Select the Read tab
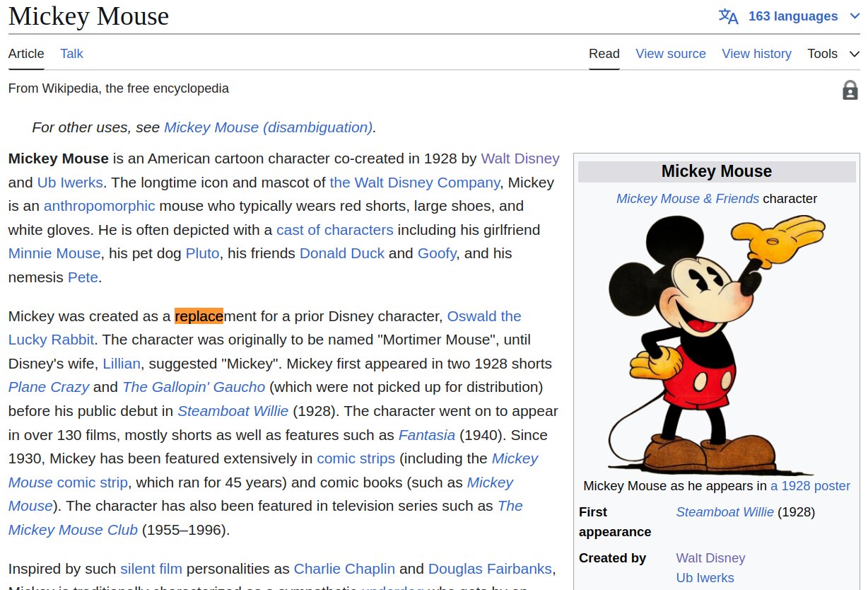 point(604,54)
